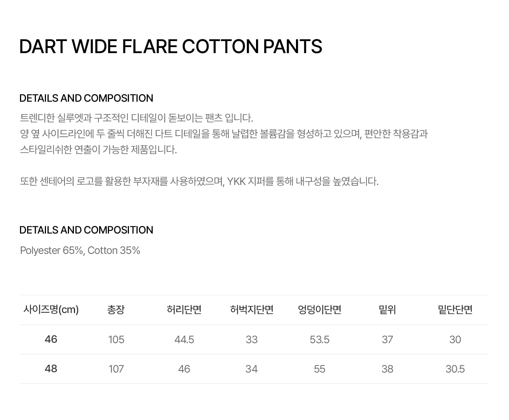The height and width of the screenshot is (420, 509).
Task: Click the 엉덩이단면 column header
Action: [319, 310]
